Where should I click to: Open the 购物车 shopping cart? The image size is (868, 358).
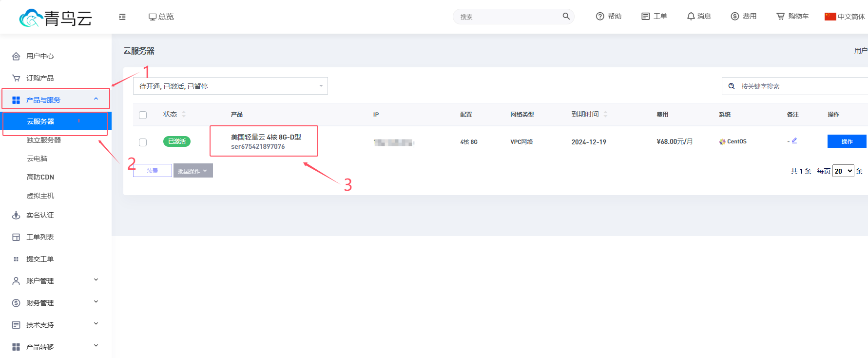tap(792, 16)
